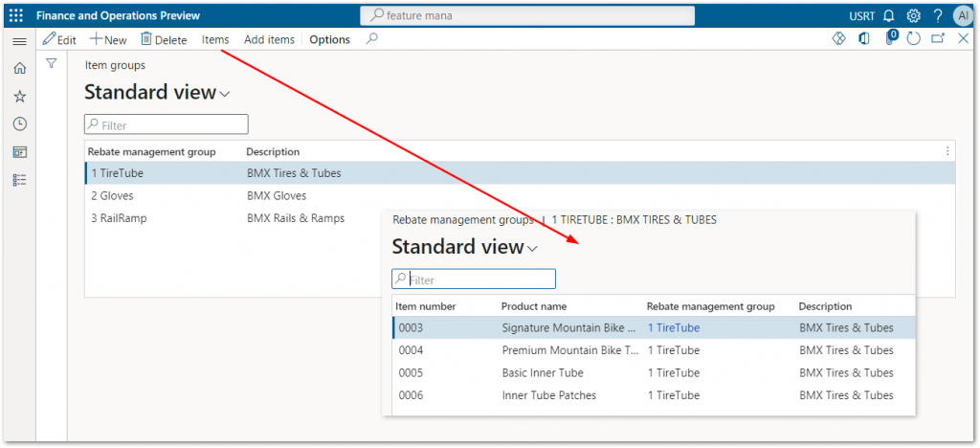Open Options tab in action bar
Viewport: 980px width, 448px height.
point(330,39)
